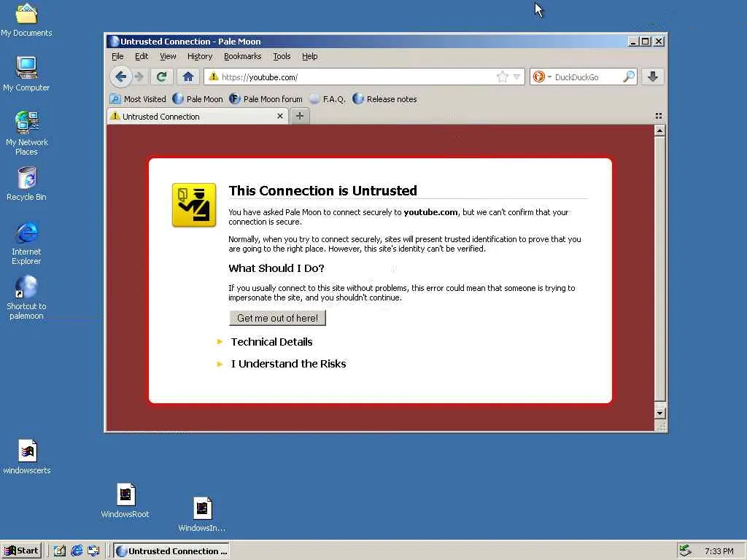The width and height of the screenshot is (747, 560).
Task: Open the Pale Moon bookmark
Action: point(198,99)
